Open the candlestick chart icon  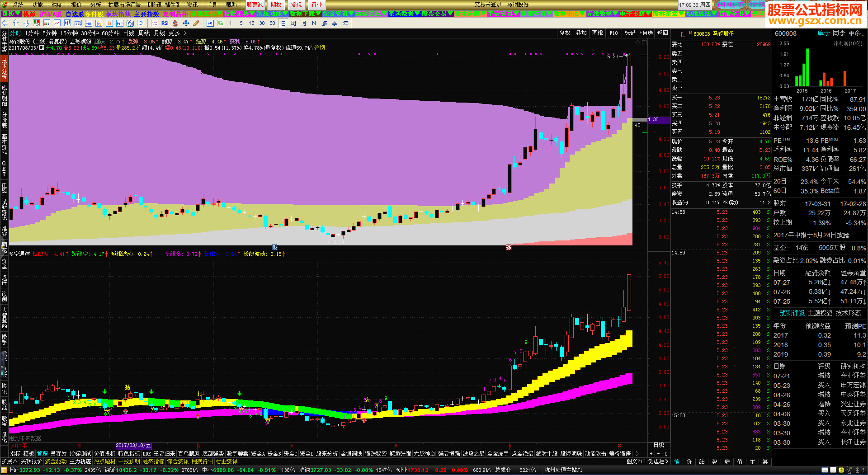pos(67,23)
